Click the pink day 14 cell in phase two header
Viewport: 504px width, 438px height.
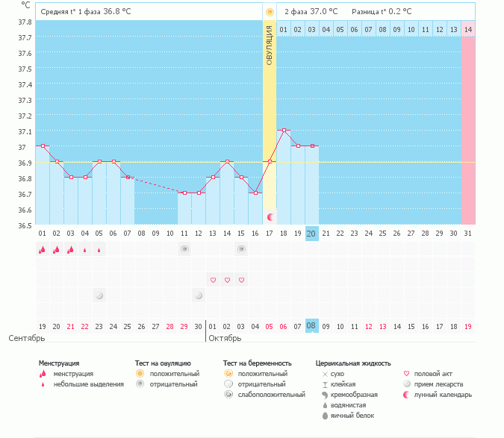pyautogui.click(x=468, y=29)
